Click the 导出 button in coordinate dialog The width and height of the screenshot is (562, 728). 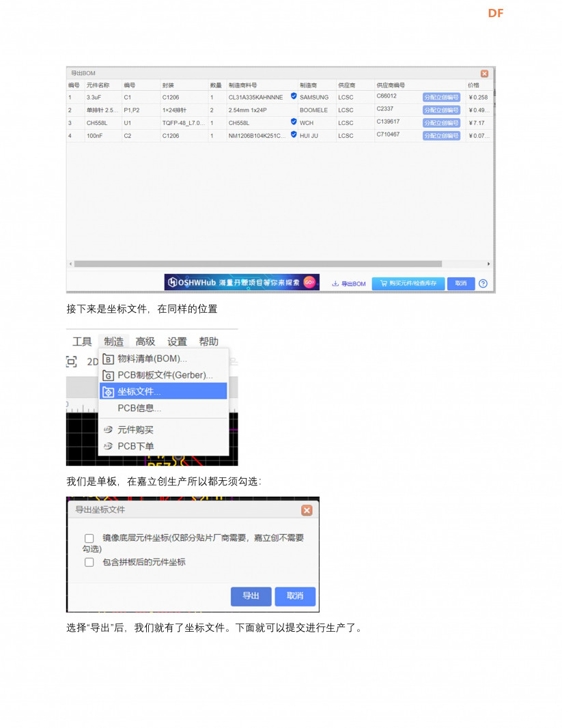(251, 596)
